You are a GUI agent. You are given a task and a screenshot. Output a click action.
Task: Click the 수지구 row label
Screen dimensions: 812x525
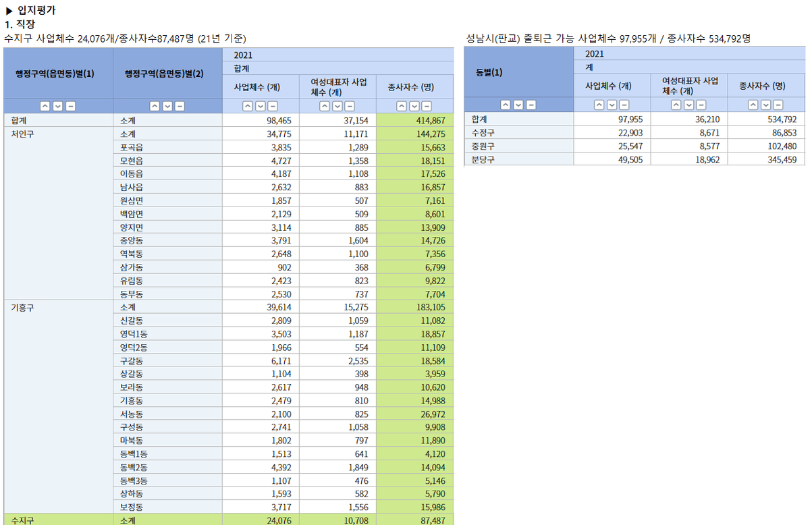click(22, 520)
